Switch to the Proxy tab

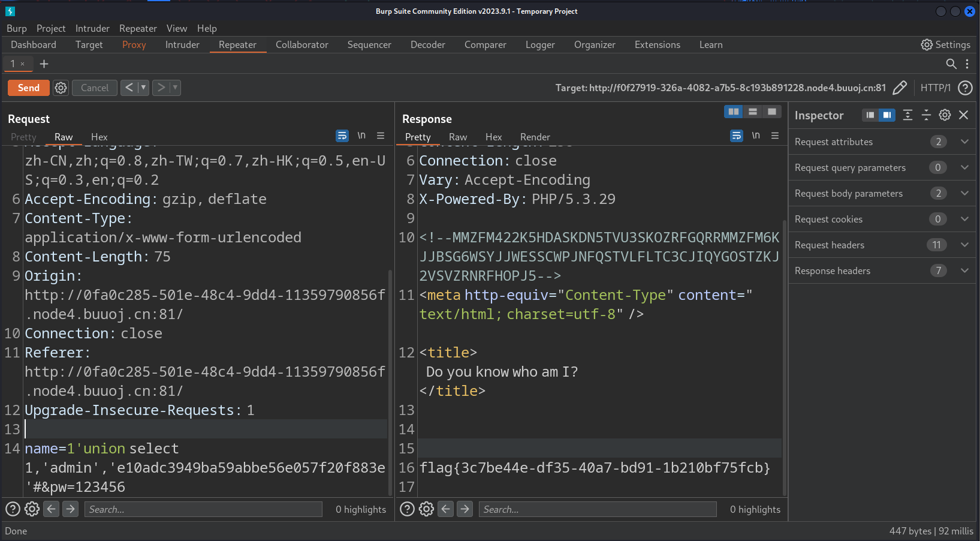click(134, 44)
